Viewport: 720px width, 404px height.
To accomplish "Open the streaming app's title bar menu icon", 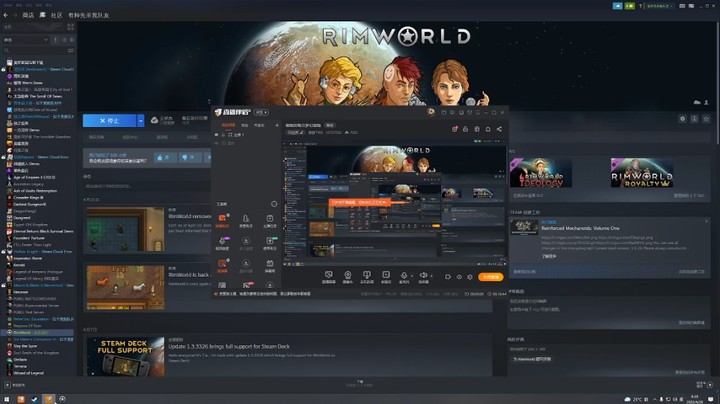I will point(478,112).
